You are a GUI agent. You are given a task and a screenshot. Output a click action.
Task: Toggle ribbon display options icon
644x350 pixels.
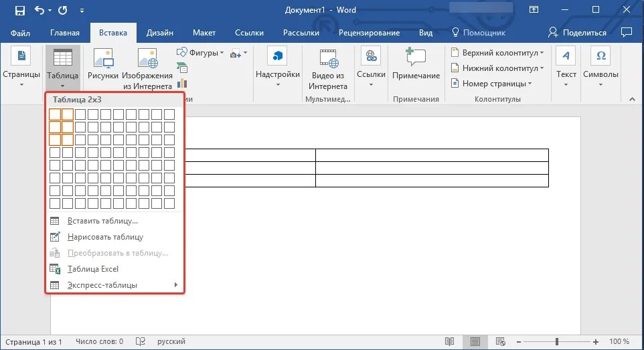[x=534, y=10]
